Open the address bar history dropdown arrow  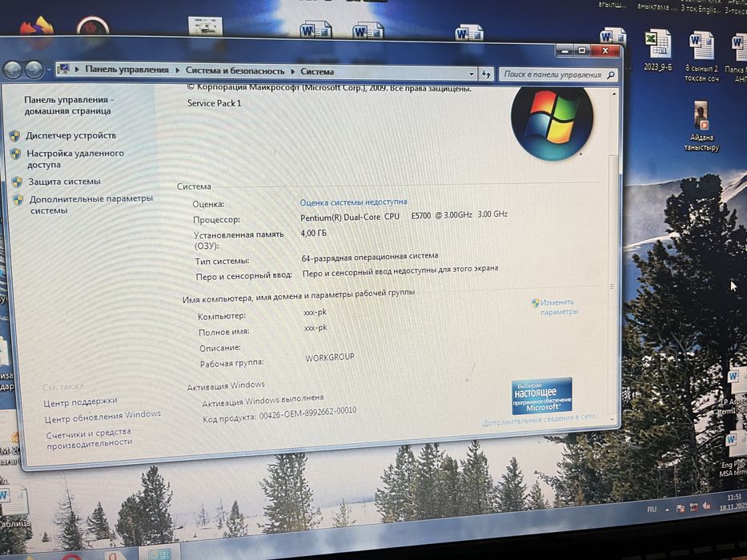(471, 74)
